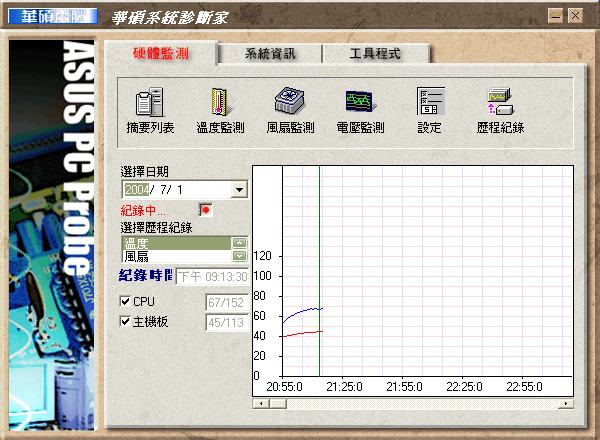The image size is (600, 440).
Task: Minimize the ASUS PC Probe window
Action: pyautogui.click(x=555, y=16)
